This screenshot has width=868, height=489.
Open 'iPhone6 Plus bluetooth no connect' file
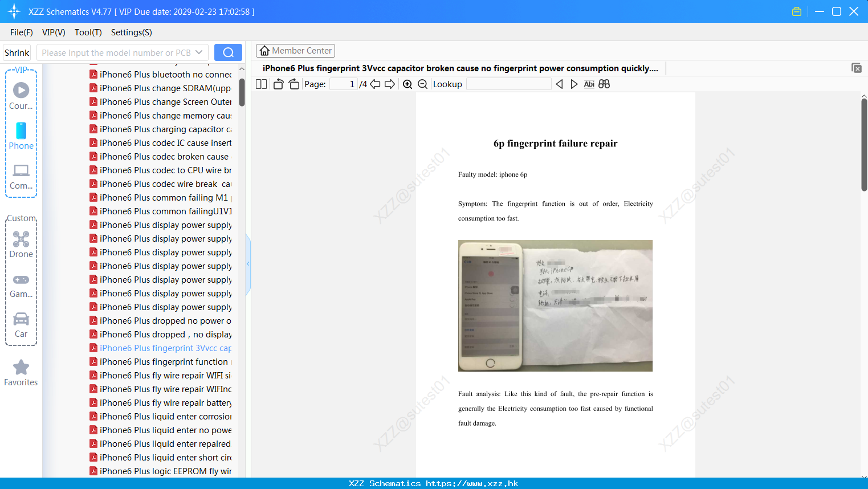point(160,75)
